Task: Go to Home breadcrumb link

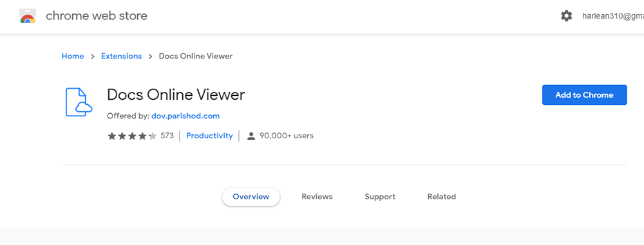Action: click(x=73, y=56)
